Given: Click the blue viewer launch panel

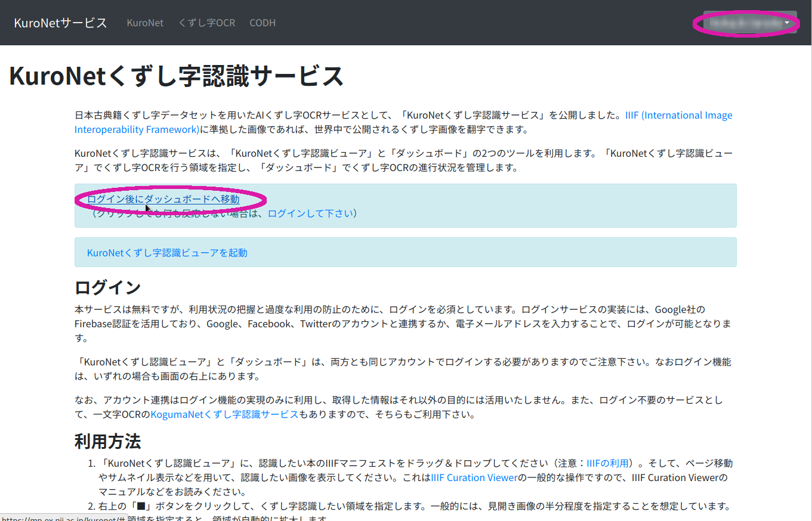Looking at the screenshot, I should click(406, 252).
